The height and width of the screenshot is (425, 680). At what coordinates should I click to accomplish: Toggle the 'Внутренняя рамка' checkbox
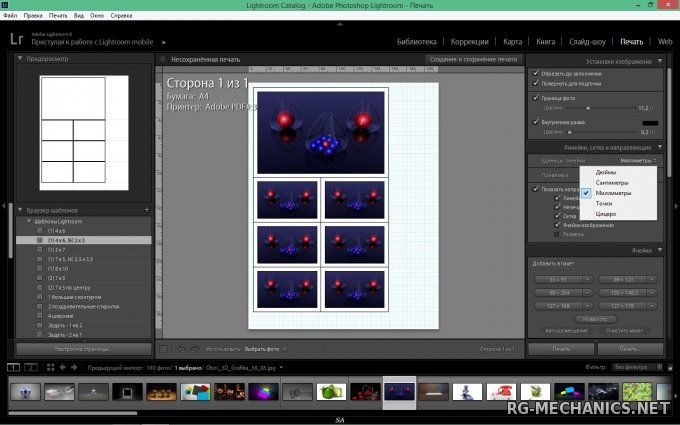[x=536, y=122]
